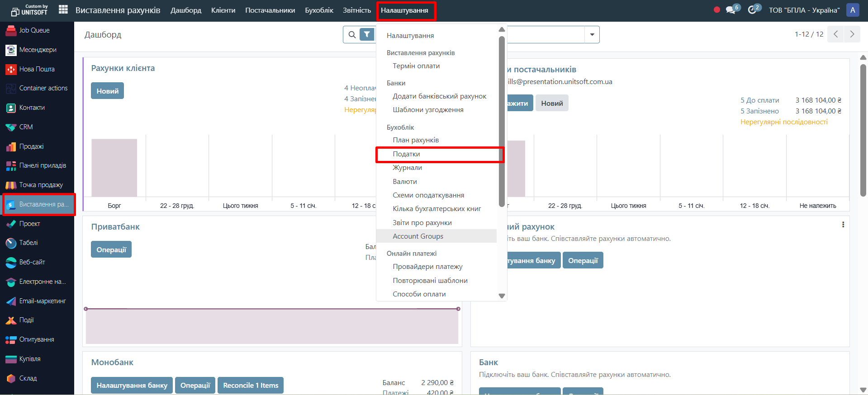
Task: Select Податки in the settings menu
Action: [406, 154]
